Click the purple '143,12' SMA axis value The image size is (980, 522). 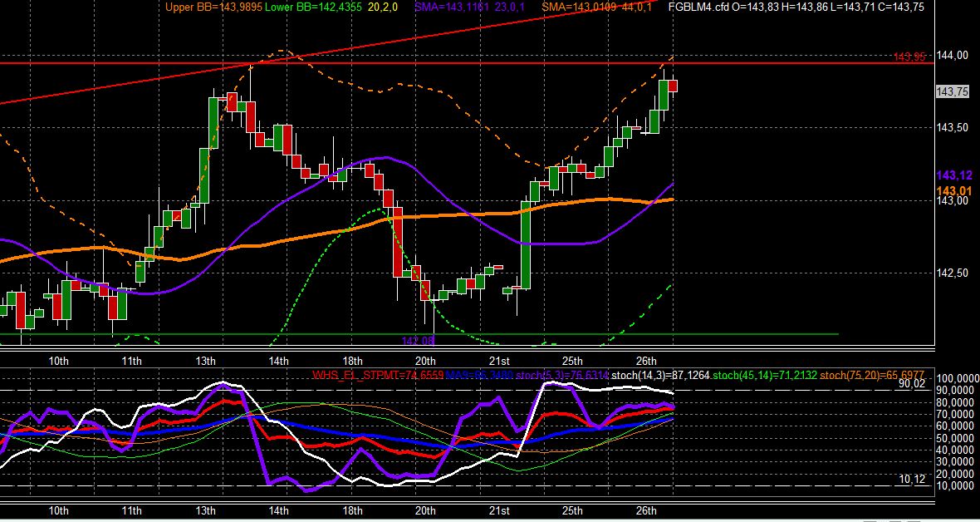tap(953, 175)
